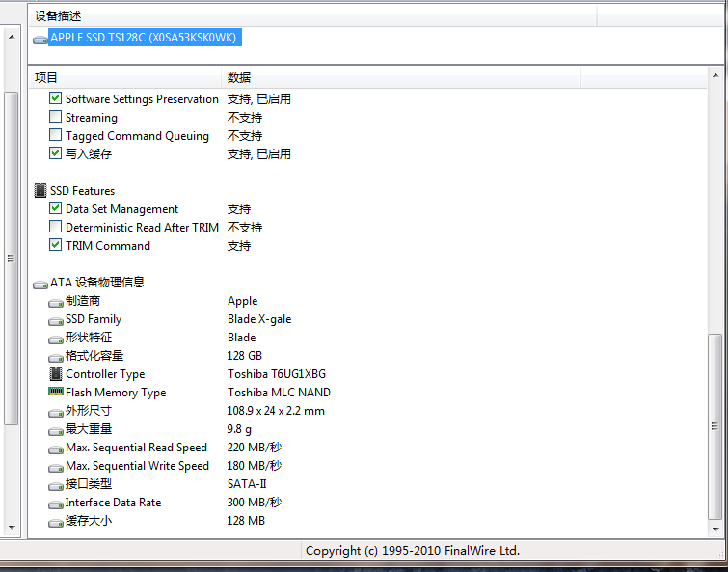The image size is (728, 572).
Task: Toggle the Data Set Management checkbox
Action: (55, 208)
